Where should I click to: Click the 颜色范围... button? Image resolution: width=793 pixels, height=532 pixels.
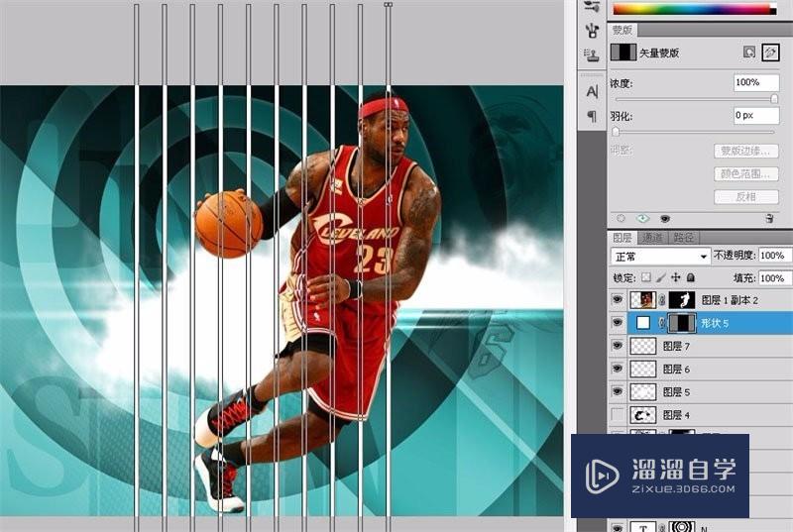[x=746, y=173]
